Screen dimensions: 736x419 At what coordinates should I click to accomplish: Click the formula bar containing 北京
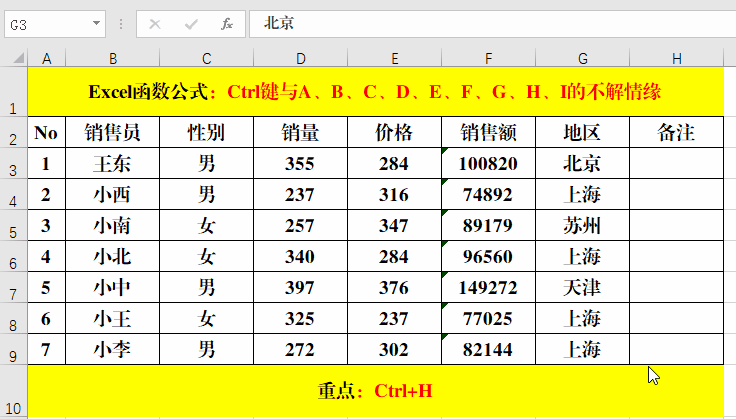pos(492,24)
